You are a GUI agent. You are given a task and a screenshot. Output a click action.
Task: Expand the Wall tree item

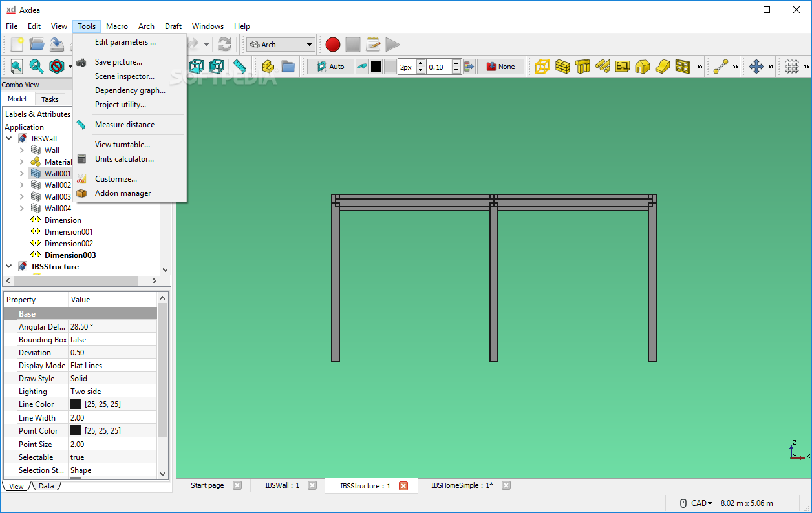[x=21, y=150]
